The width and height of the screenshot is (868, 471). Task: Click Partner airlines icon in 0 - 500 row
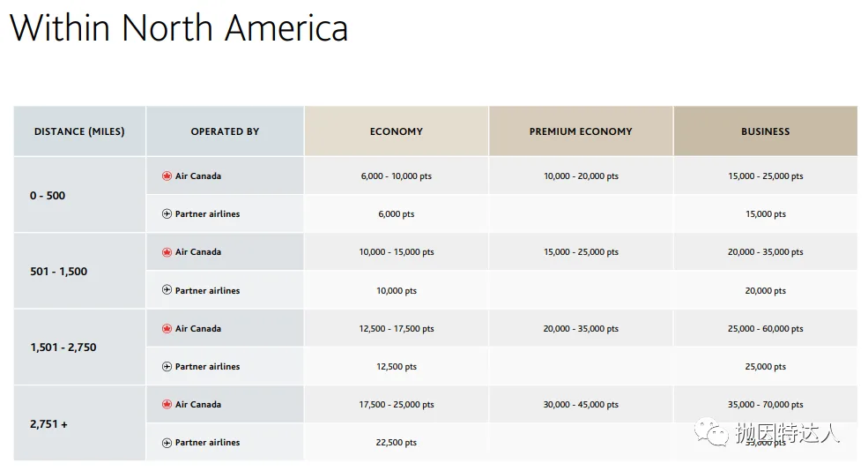coord(167,214)
